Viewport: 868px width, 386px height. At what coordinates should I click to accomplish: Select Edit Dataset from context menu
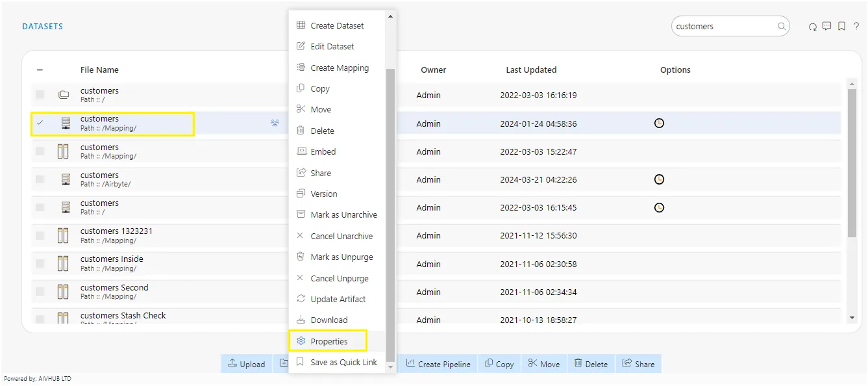[x=337, y=47]
